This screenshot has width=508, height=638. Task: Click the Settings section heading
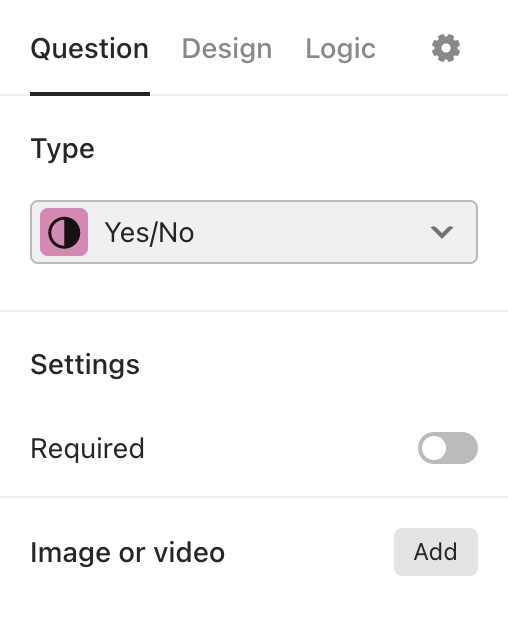85,365
